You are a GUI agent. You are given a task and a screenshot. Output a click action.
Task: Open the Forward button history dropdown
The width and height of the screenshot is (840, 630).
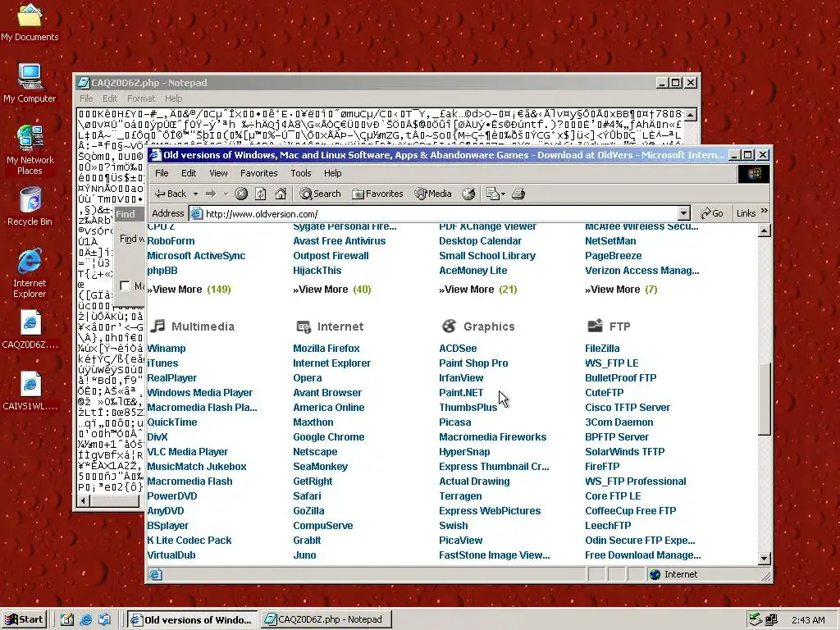(x=226, y=194)
